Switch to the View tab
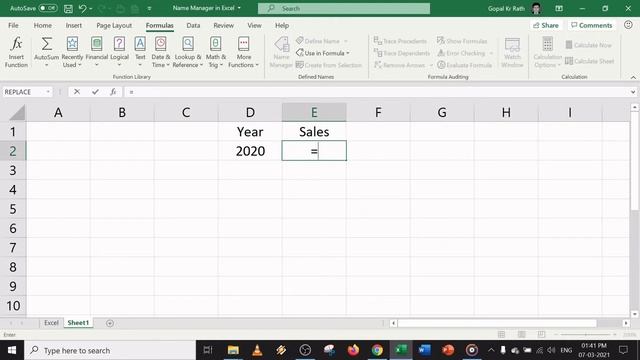 [x=254, y=25]
